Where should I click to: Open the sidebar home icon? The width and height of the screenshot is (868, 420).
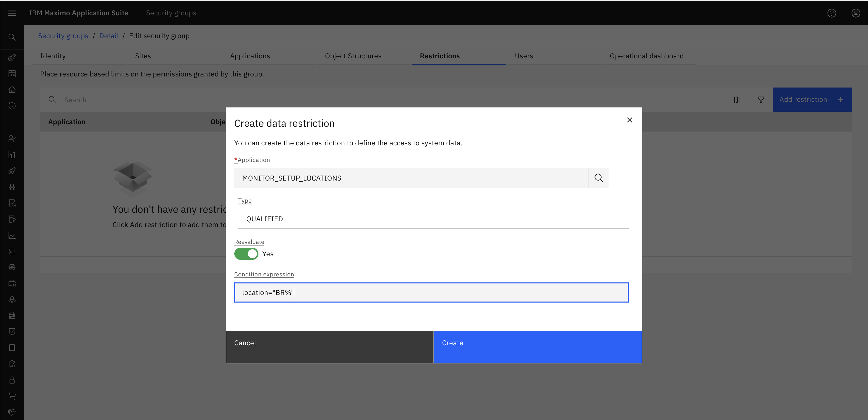click(x=12, y=90)
